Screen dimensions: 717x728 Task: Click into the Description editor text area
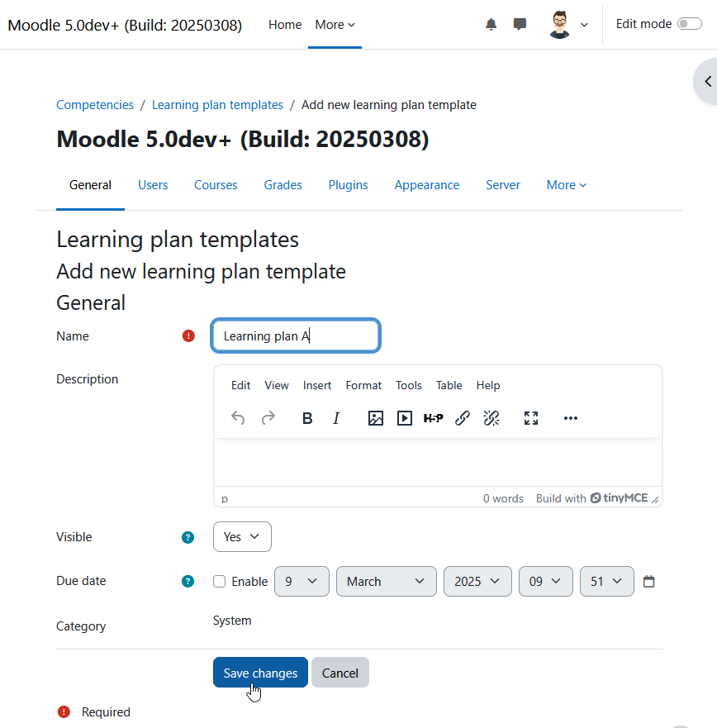point(438,463)
